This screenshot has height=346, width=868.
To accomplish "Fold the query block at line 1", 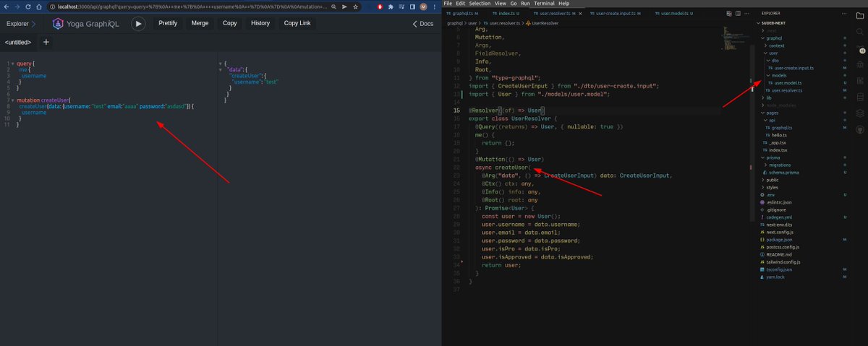I will pyautogui.click(x=12, y=64).
